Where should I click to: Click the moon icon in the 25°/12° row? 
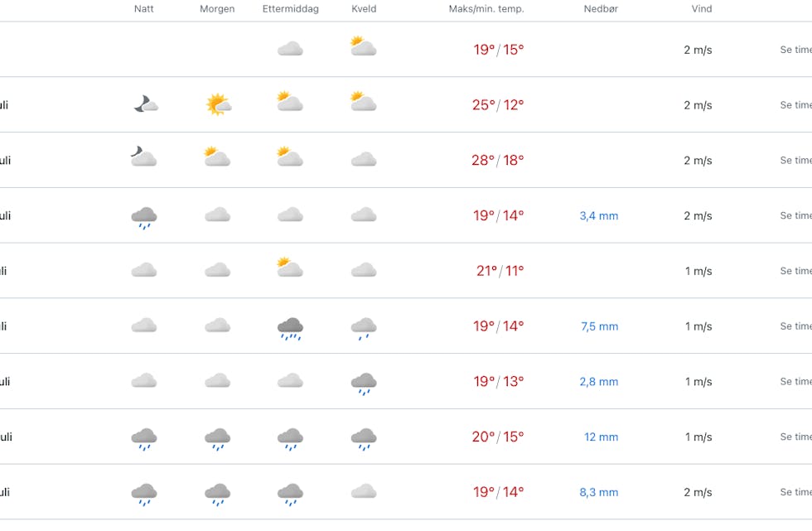(146, 104)
